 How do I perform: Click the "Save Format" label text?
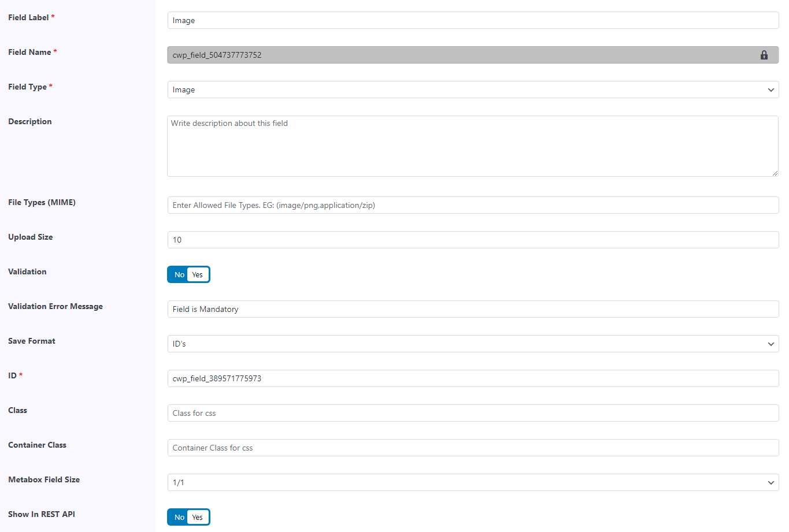(x=32, y=341)
